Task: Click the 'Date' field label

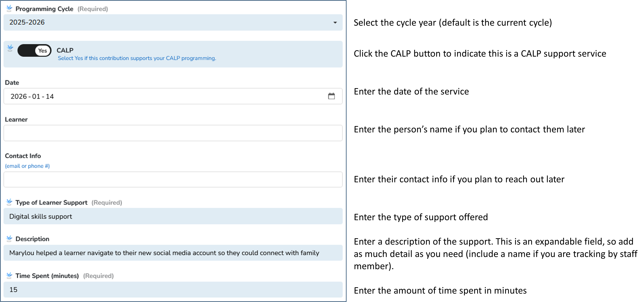Action: (12, 83)
